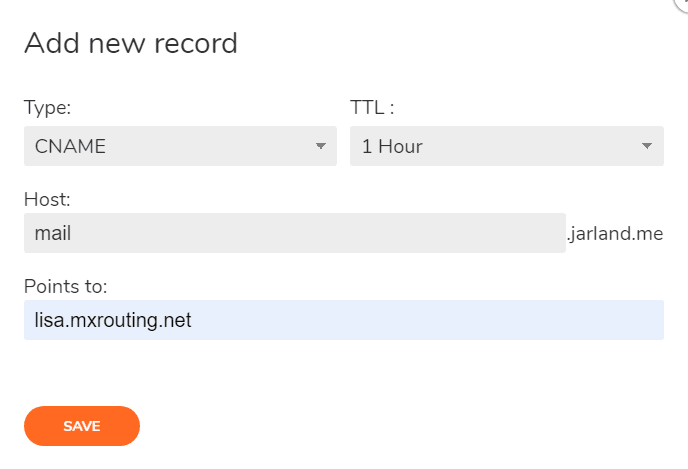688x469 pixels.
Task: Expand the TTL dropdown
Action: [506, 146]
